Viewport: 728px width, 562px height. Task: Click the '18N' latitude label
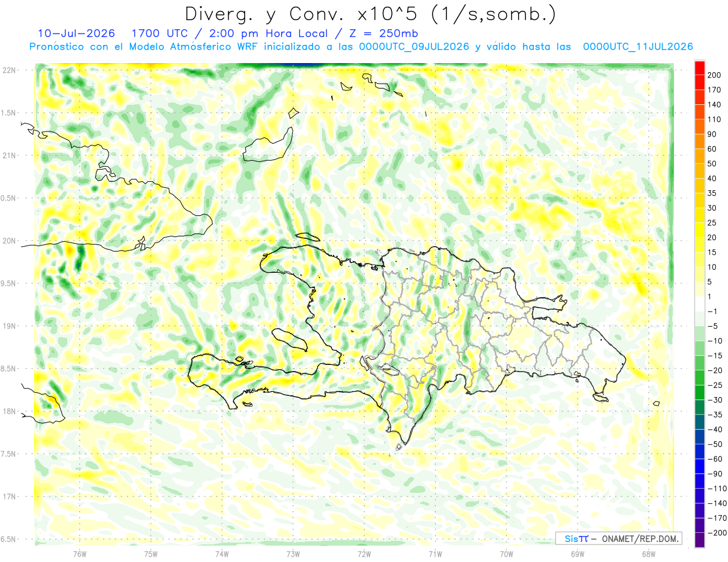click(10, 411)
